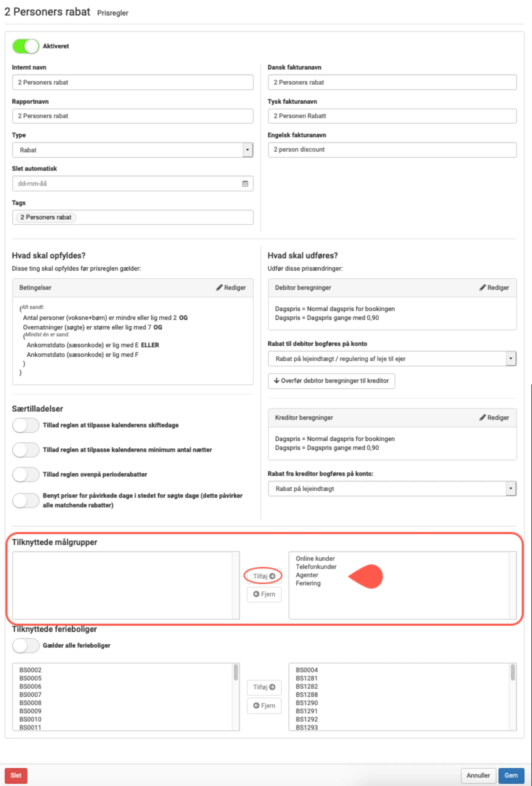Viewport: 532px width, 786px height.
Task: Select BS0005 in the ferieboliger list
Action: click(31, 678)
